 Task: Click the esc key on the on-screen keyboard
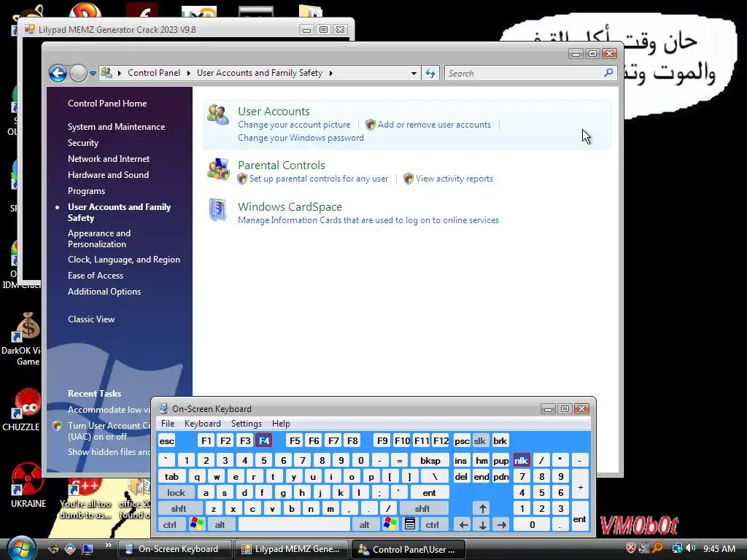pos(167,441)
